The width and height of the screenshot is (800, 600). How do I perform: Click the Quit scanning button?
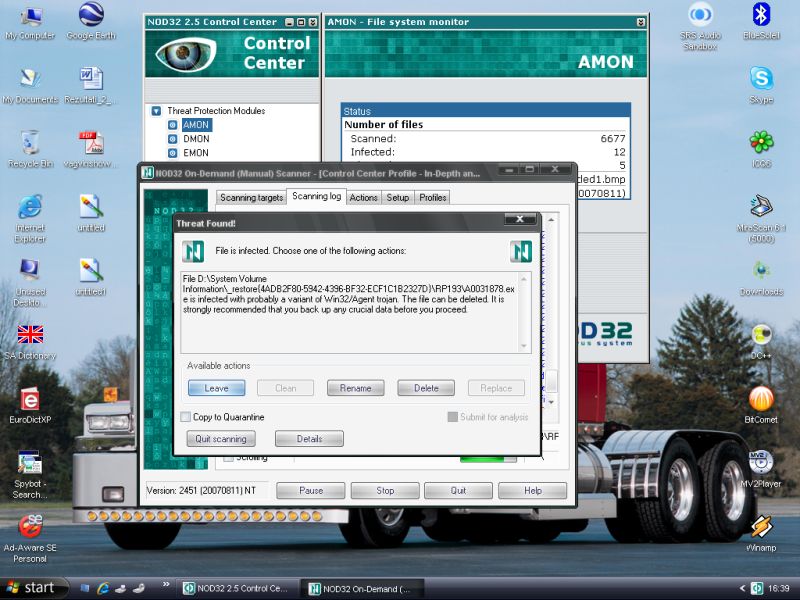coord(221,439)
